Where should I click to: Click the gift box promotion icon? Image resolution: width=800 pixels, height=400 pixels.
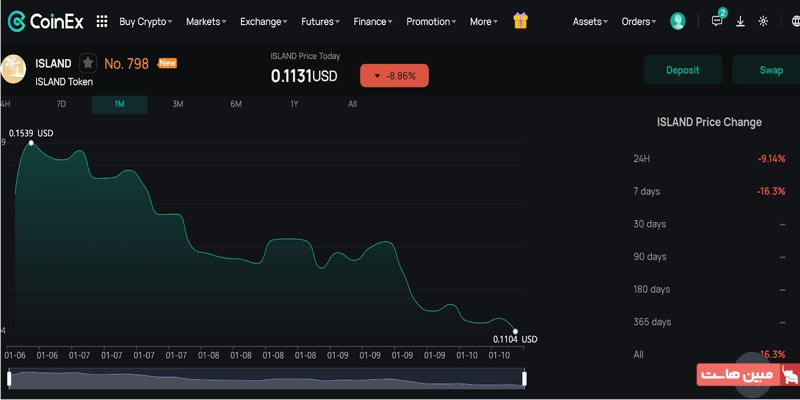click(x=520, y=21)
